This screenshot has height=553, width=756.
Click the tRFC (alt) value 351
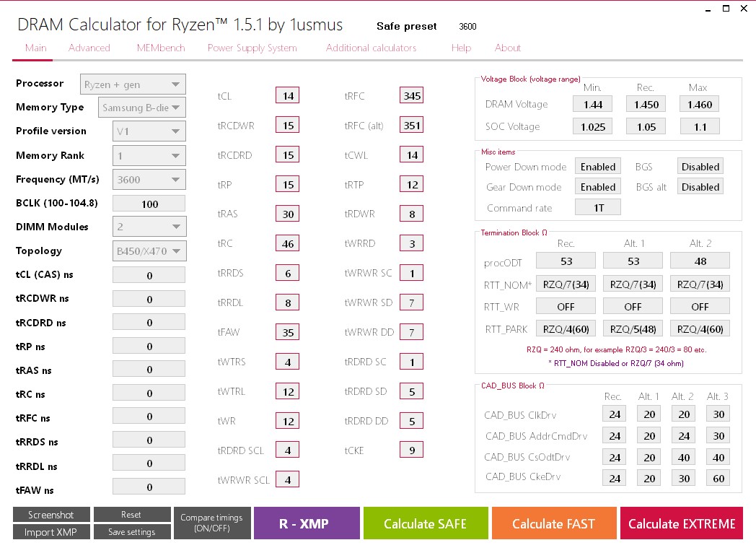coord(412,126)
